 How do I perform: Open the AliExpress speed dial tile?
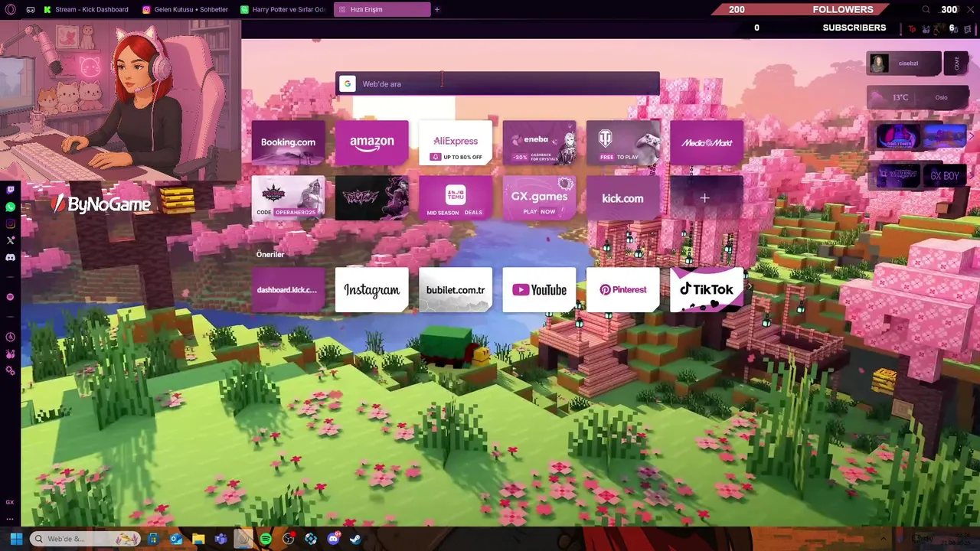[x=456, y=142]
